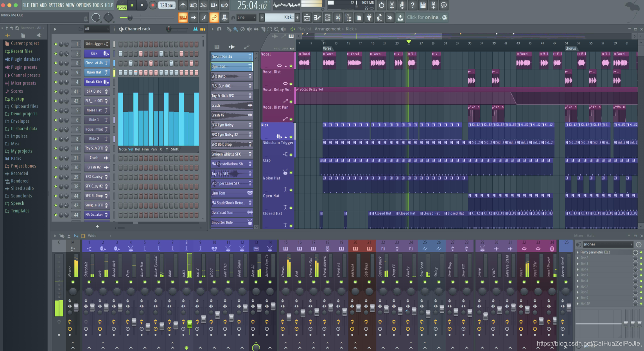Mute the Closed Hat playlist track LED
The height and width of the screenshot is (351, 644).
pos(291,225)
